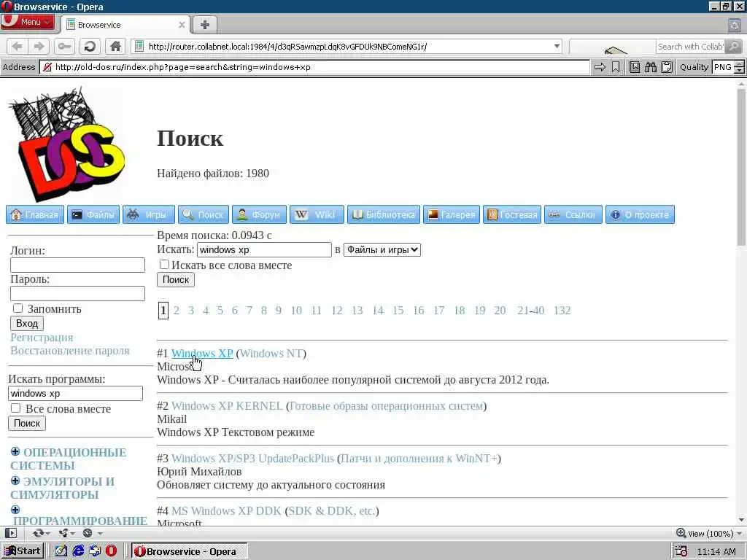Open the Библиотека navigation button
The width and height of the screenshot is (747, 560).
coord(384,215)
